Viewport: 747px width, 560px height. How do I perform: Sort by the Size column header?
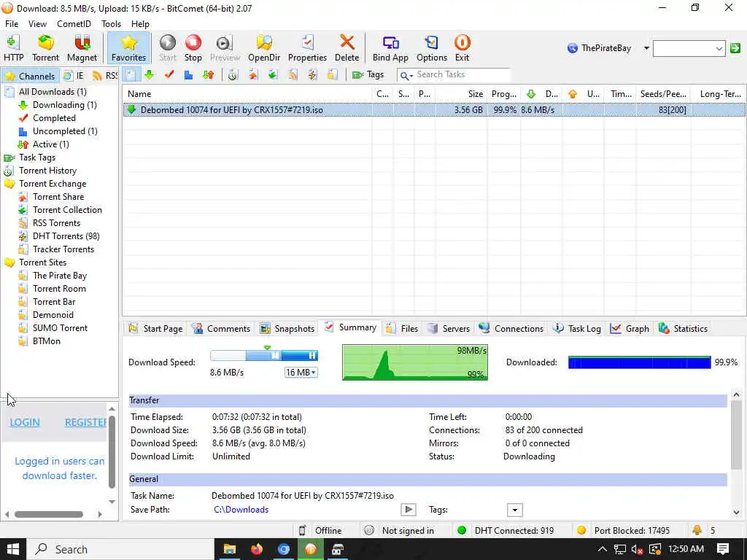coord(461,94)
